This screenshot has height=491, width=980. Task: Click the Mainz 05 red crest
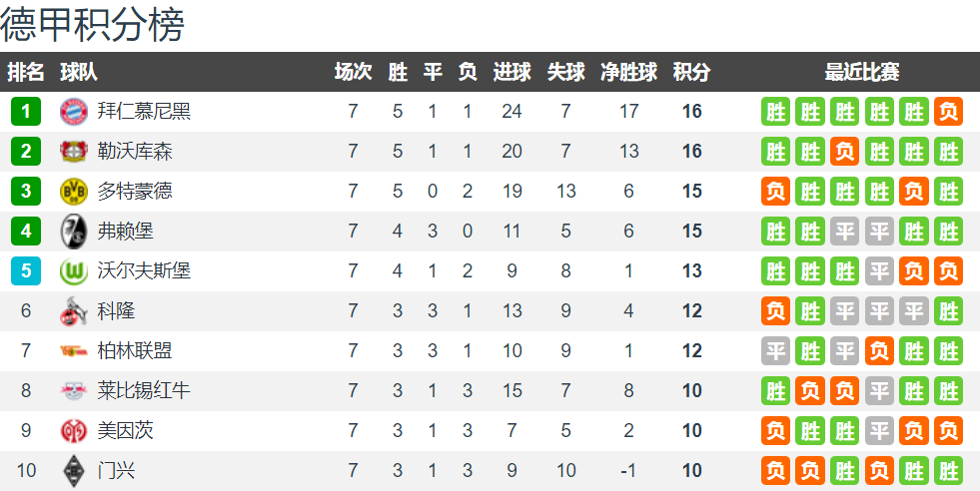tap(74, 431)
